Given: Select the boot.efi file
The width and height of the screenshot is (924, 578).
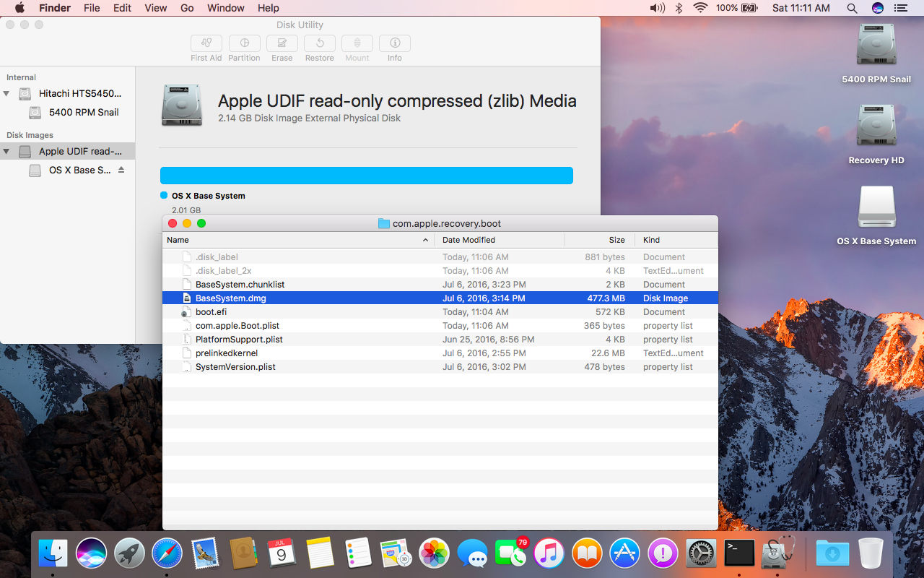Looking at the screenshot, I should point(440,312).
